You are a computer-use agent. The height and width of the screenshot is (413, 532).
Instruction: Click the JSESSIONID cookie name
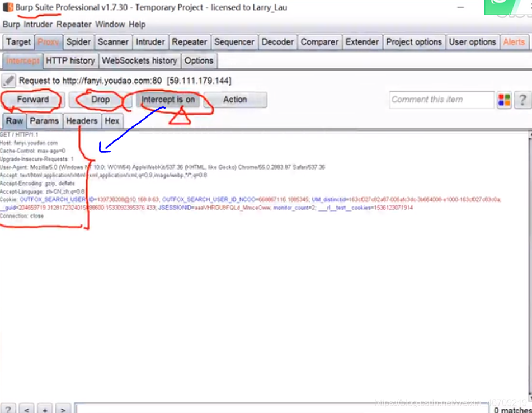(x=175, y=208)
